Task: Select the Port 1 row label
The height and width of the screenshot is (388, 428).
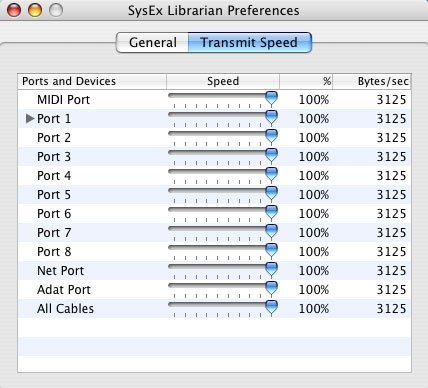Action: point(54,119)
